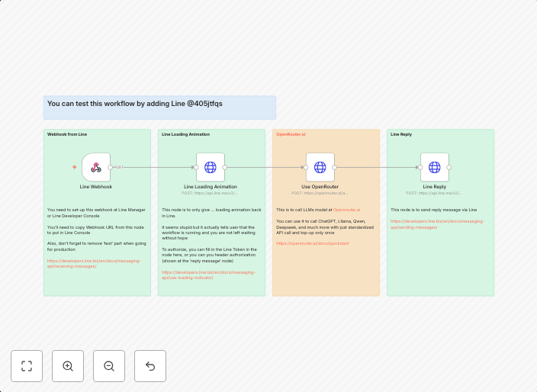Screen dimensions: 537x392
Task: Click the red trigger bolt beside Line Webhook
Action: (75, 167)
